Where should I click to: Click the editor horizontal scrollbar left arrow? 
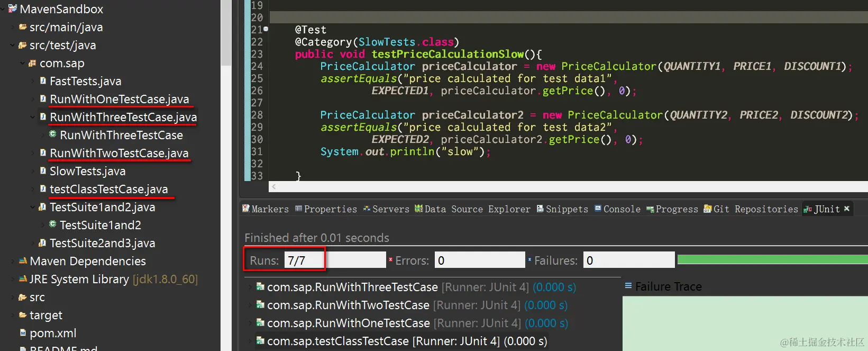273,186
